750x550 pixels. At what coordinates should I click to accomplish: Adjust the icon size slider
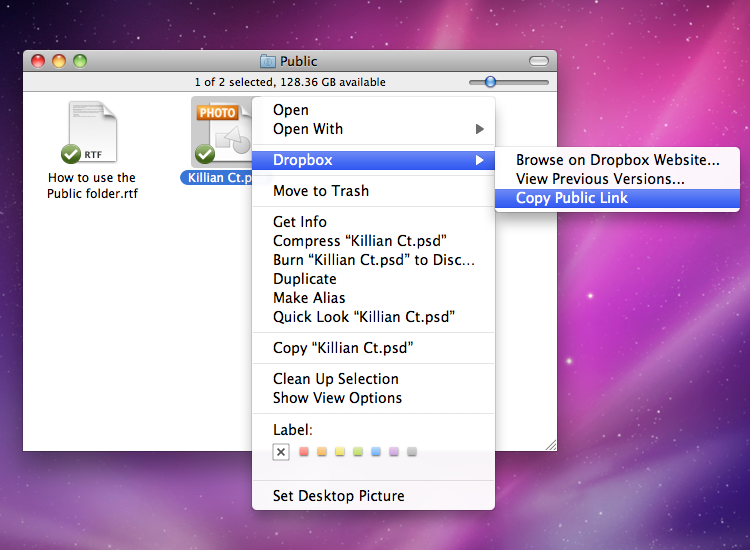[490, 82]
